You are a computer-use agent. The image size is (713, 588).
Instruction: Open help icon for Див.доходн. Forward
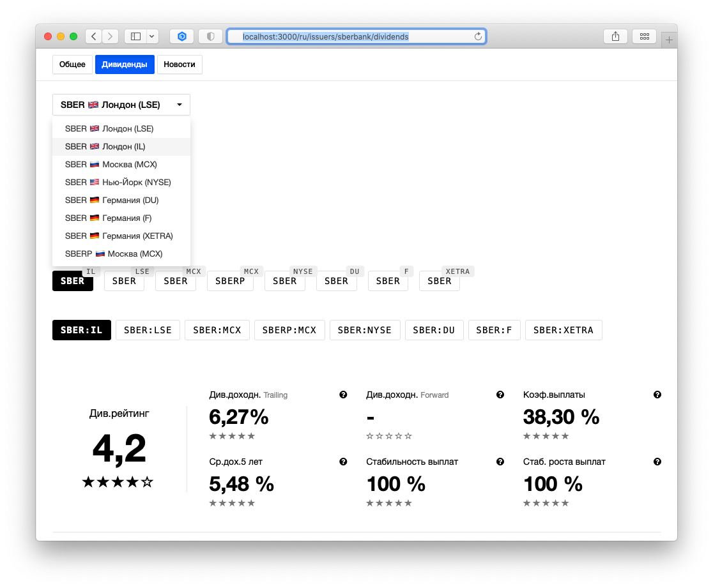click(x=500, y=395)
